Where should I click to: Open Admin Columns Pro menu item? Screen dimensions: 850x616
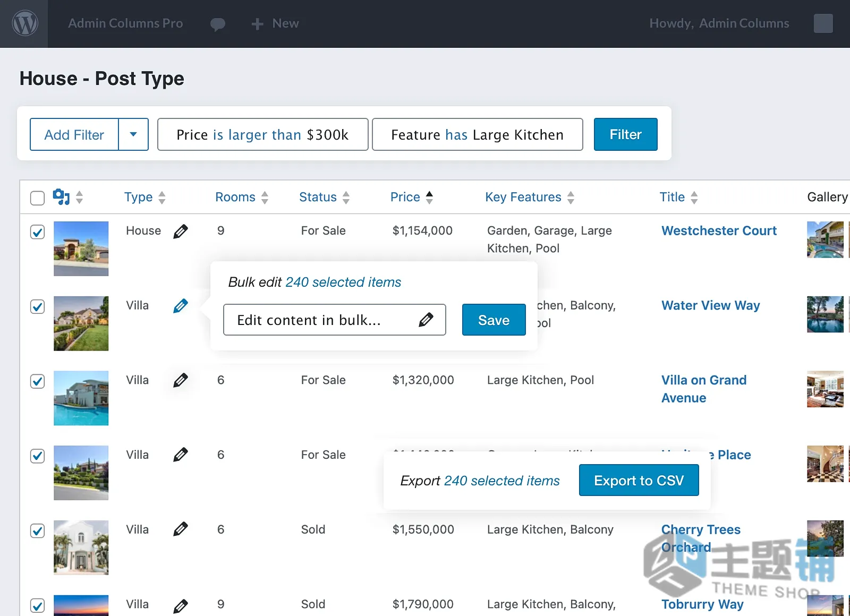click(125, 23)
